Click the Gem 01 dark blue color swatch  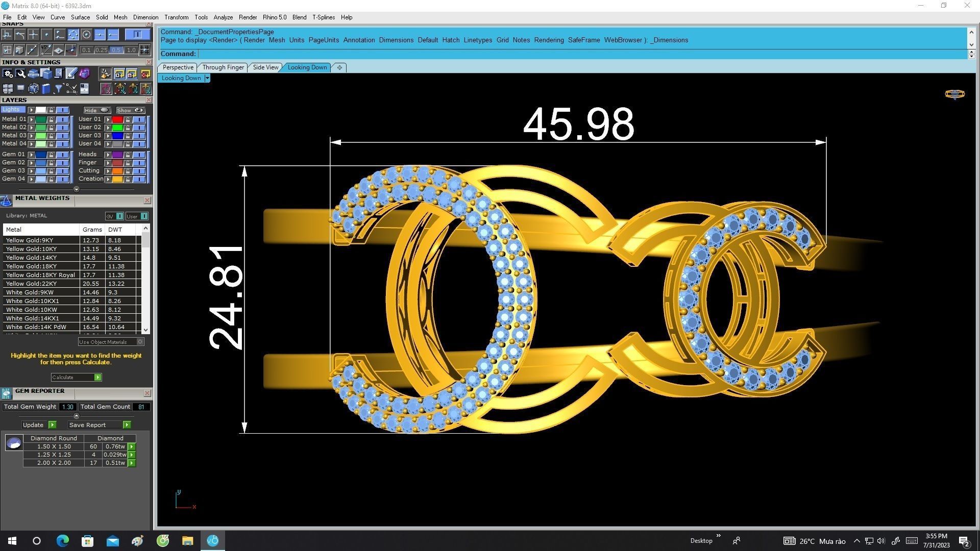pyautogui.click(x=41, y=155)
